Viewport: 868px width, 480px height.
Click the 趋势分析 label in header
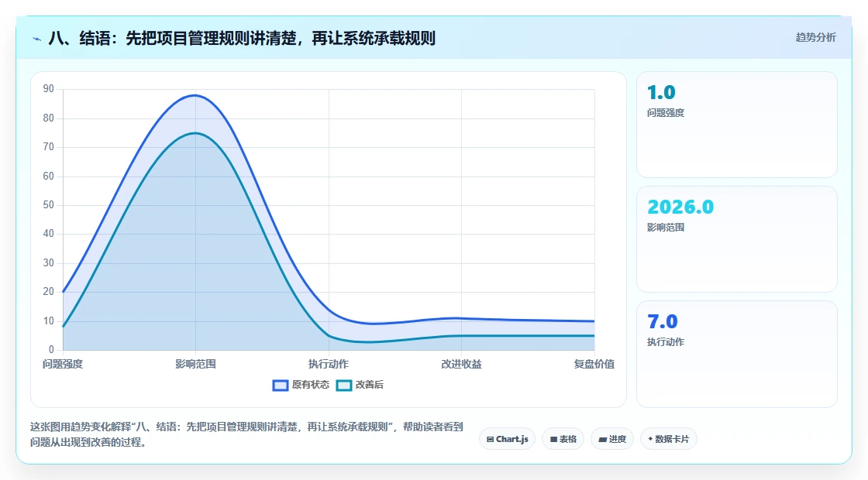coord(816,38)
